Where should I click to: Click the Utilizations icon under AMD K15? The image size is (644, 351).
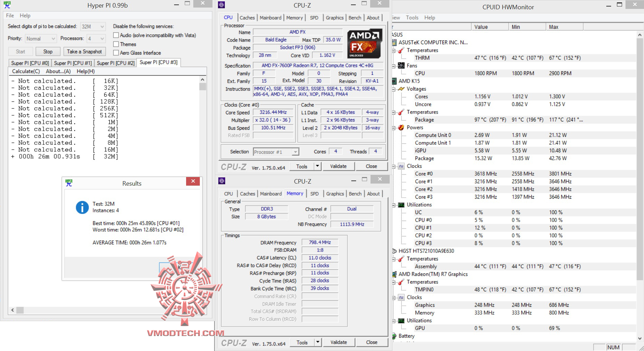tap(401, 205)
